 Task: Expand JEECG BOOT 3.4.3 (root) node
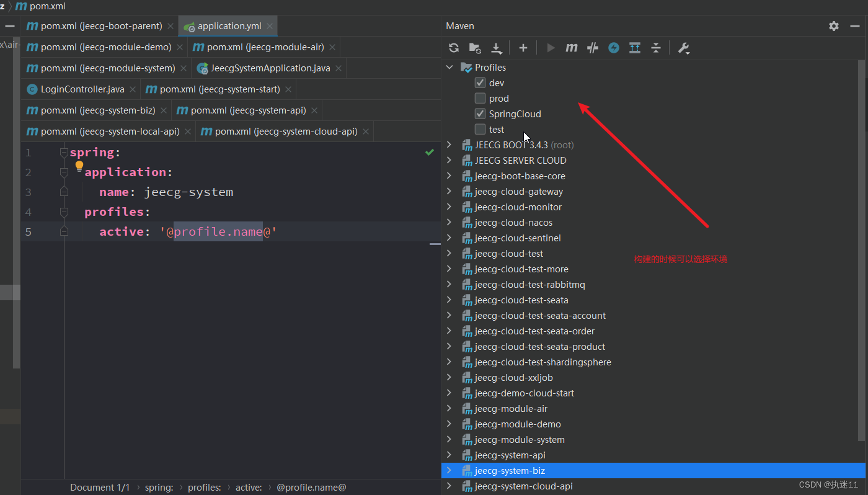point(449,145)
